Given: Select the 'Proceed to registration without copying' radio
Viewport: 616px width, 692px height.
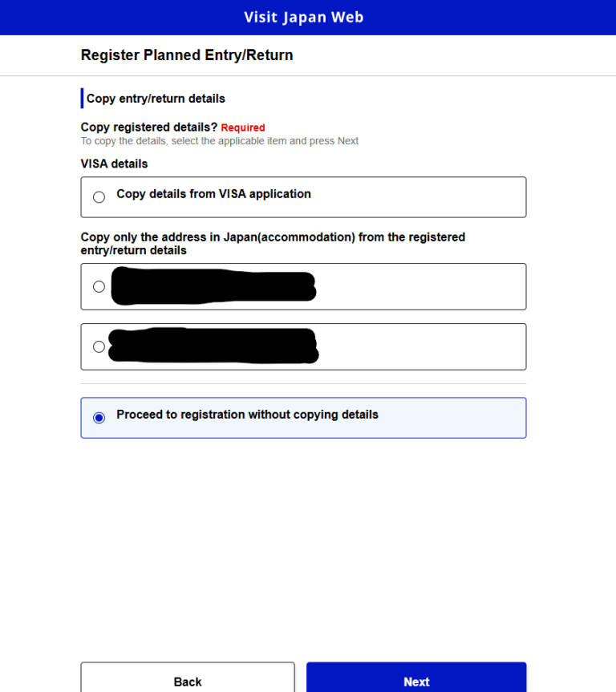Looking at the screenshot, I should click(99, 418).
